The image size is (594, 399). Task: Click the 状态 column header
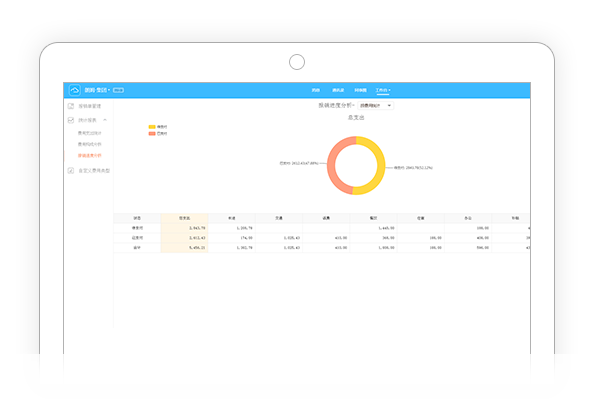[x=137, y=218]
